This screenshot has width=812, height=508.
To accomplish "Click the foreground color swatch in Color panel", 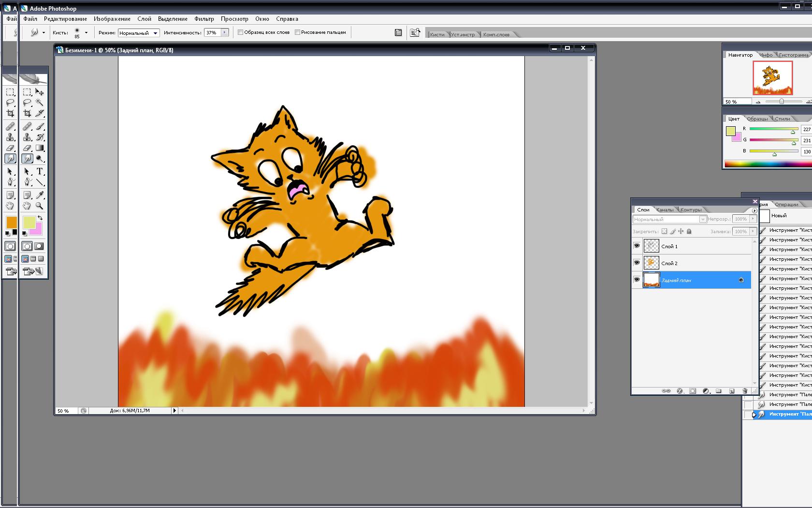I will pos(730,131).
